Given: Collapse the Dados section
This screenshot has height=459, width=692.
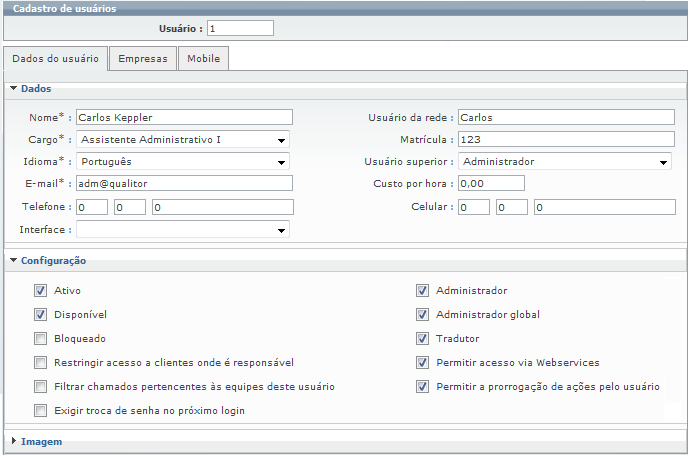Looking at the screenshot, I should [x=14, y=89].
